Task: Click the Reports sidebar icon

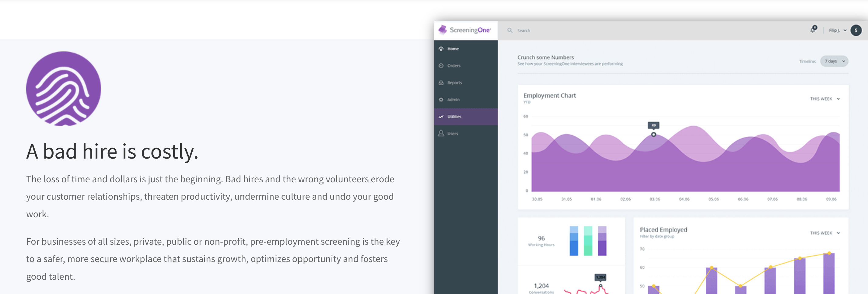Action: (441, 82)
